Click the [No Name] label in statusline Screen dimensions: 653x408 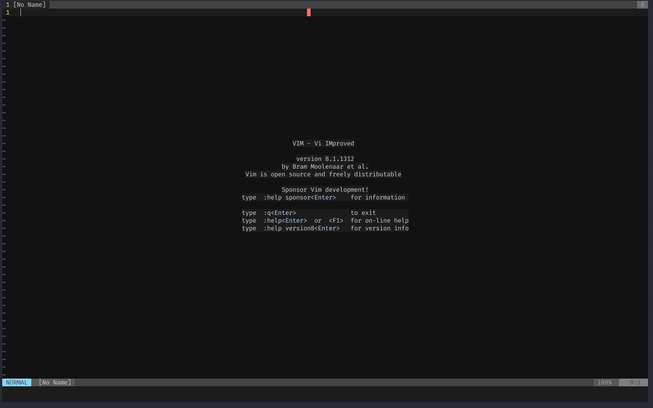[x=55, y=382]
